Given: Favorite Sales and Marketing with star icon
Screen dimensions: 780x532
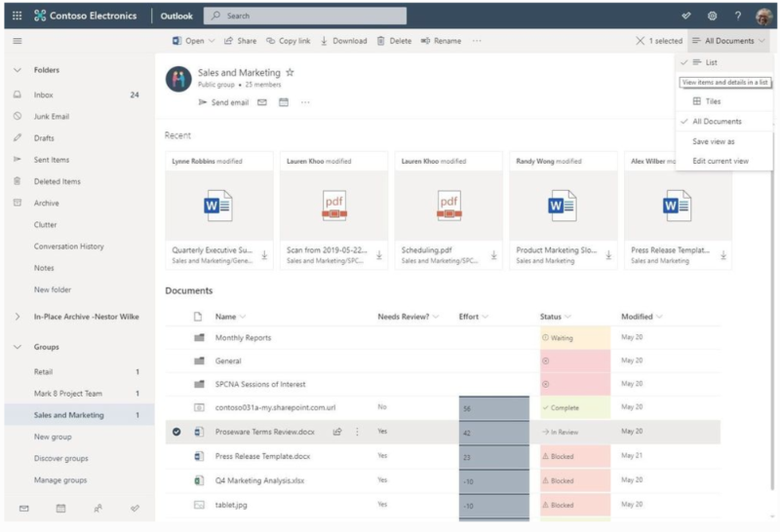Looking at the screenshot, I should coord(290,73).
